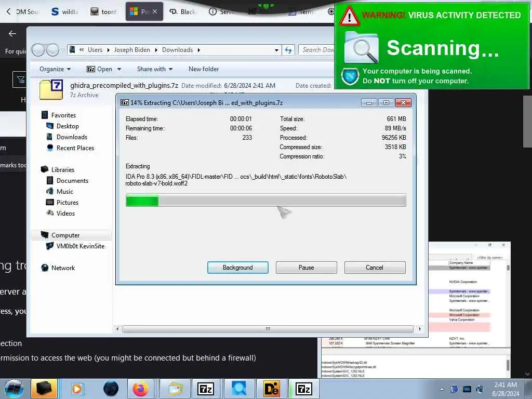Click the Background button in 7-Zip dialog
Screen dimensions: 532x399
(x=237, y=268)
